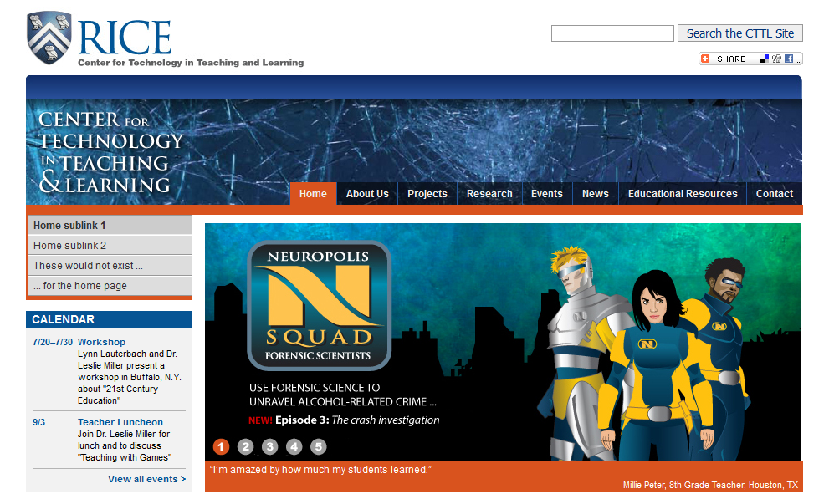Switch to the Events navigation tab
Viewport: 829px width, 504px height.
pyautogui.click(x=547, y=194)
